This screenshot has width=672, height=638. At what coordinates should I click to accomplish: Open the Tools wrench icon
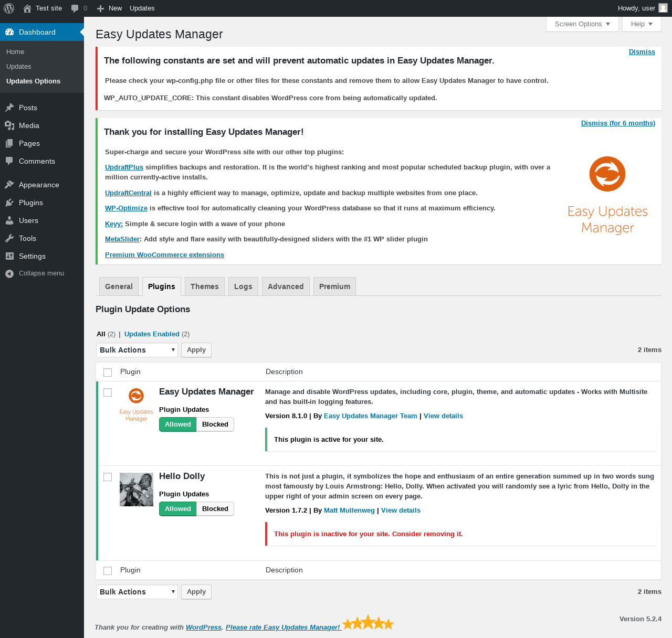tap(9, 238)
